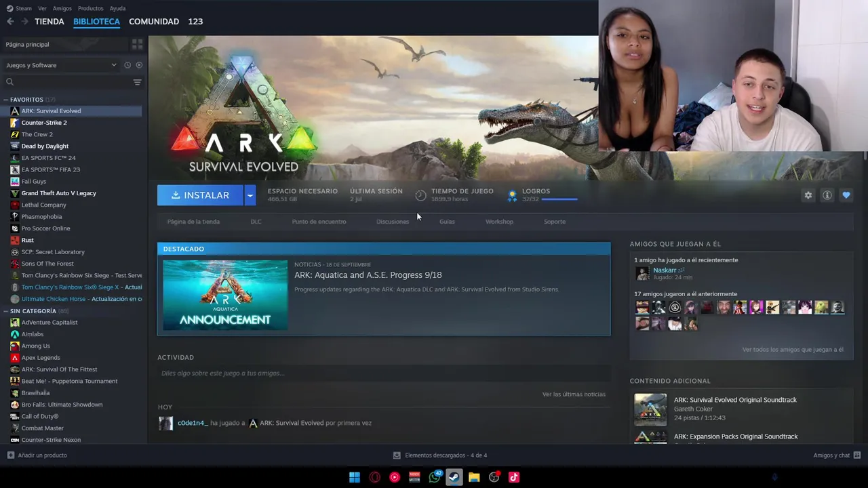Open the Naskarr friend name link
This screenshot has height=488, width=868.
(665, 270)
